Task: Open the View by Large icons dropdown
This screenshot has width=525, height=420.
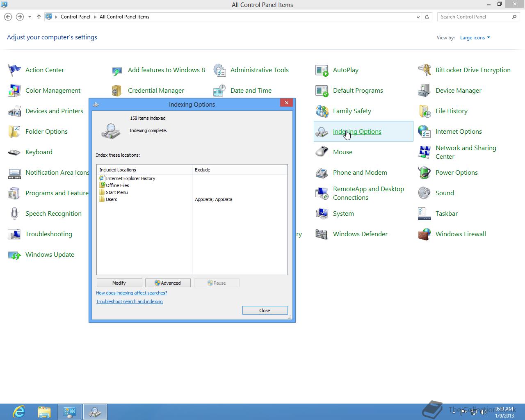Action: (475, 38)
